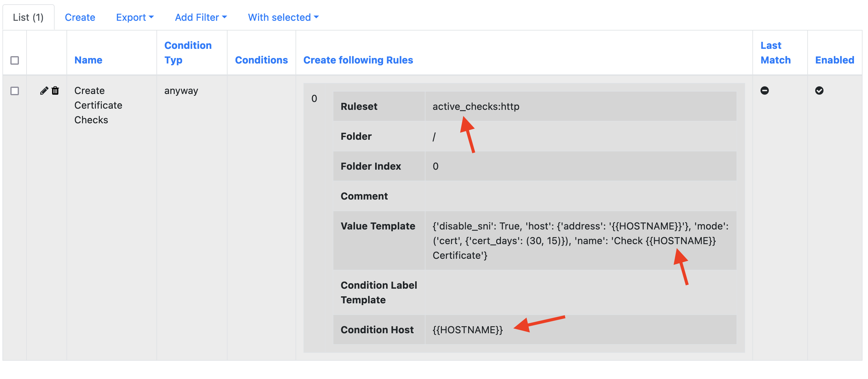Select the Create Certificate Checks row checkbox

tap(15, 91)
